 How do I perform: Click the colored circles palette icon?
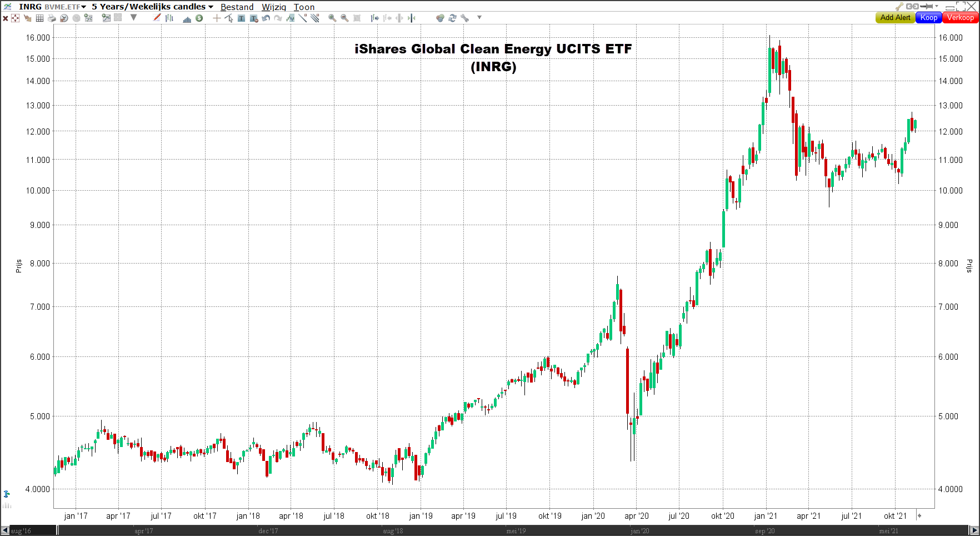pos(440,18)
